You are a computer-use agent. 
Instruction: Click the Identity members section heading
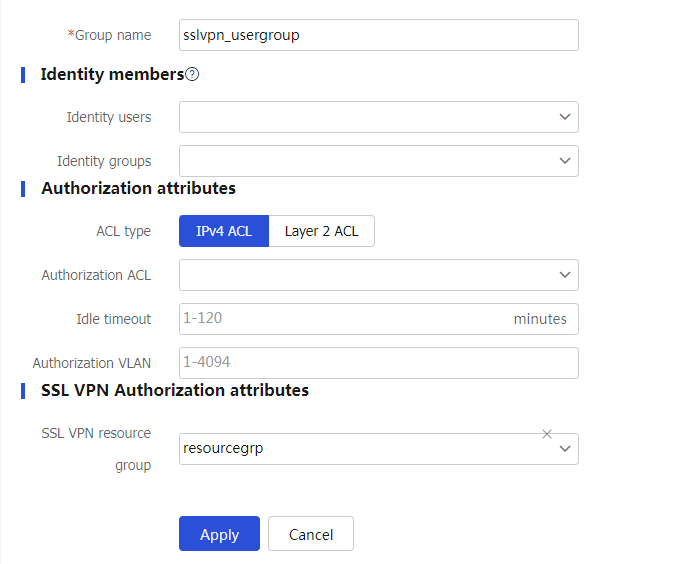tap(112, 74)
